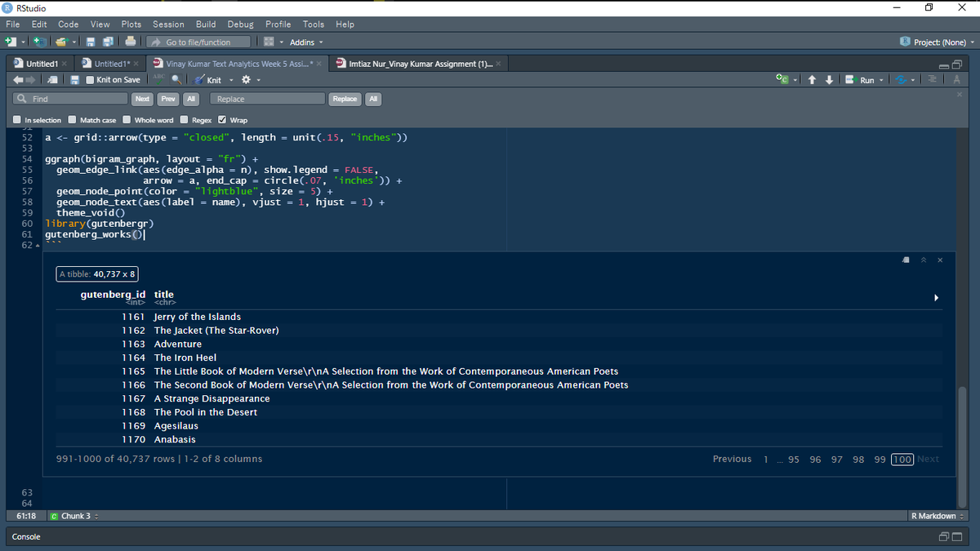Close the find and replace bar
The width and height of the screenshot is (980, 551).
[960, 95]
